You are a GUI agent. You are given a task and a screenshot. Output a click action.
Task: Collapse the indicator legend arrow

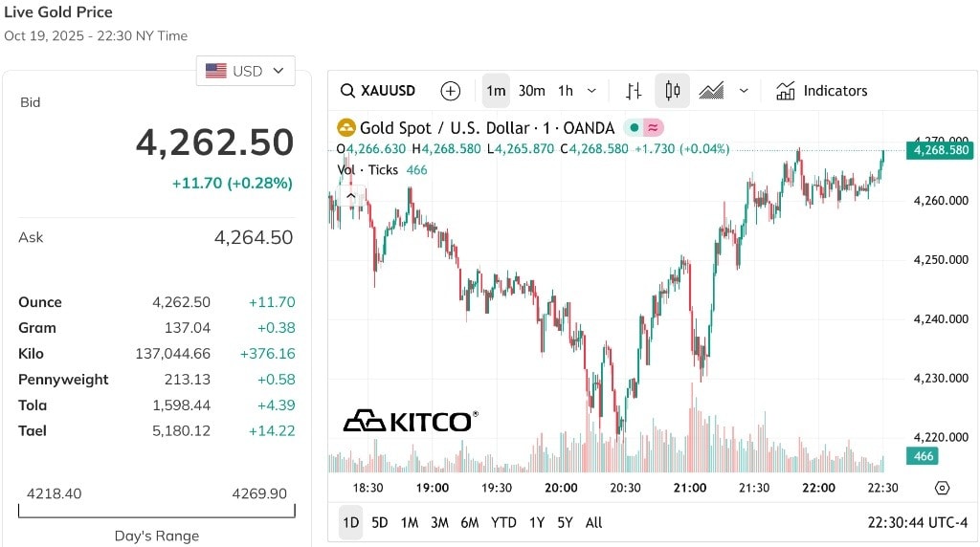point(350,195)
